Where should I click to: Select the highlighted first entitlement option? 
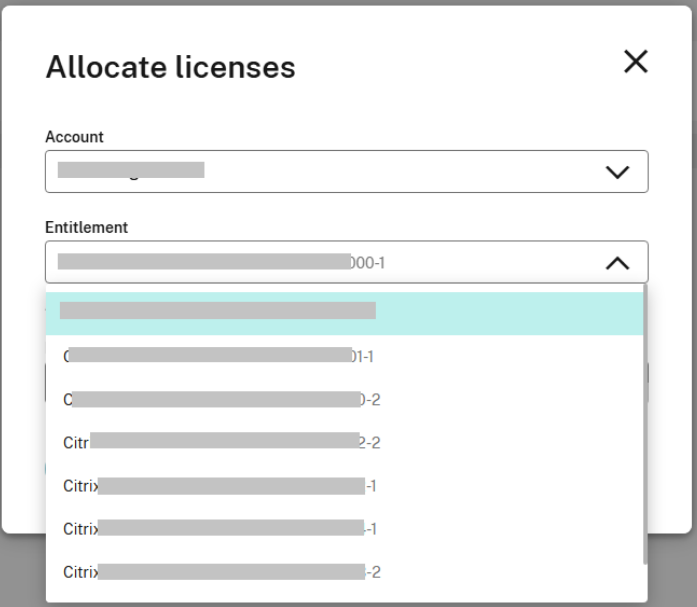(344, 313)
